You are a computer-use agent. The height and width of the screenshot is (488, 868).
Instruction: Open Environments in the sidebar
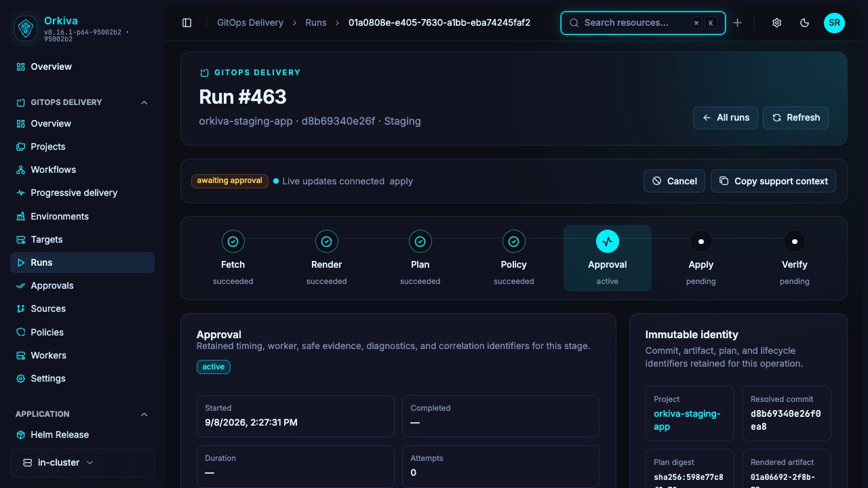click(x=82, y=216)
